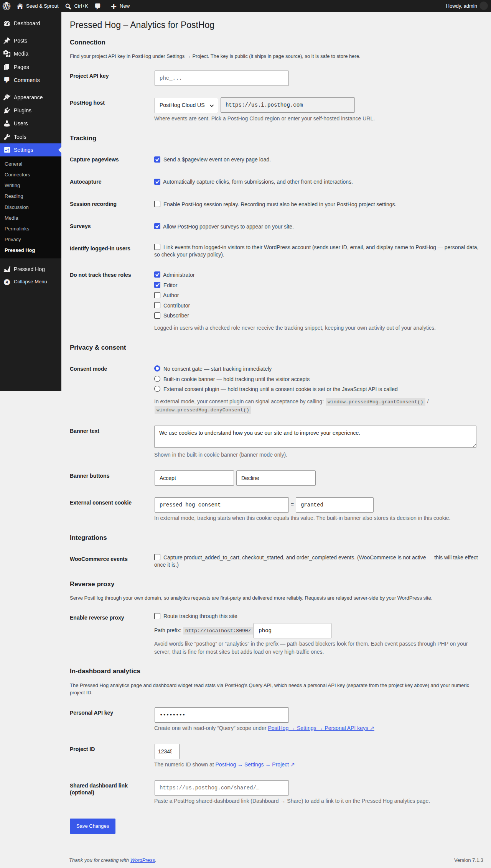Image resolution: width=491 pixels, height=868 pixels.
Task: Click the PostHog host URL field
Action: click(288, 105)
